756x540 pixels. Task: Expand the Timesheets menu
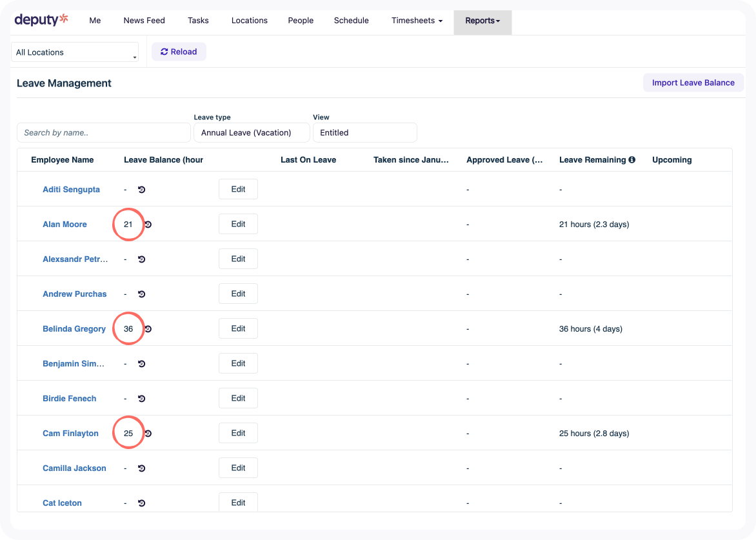[417, 20]
